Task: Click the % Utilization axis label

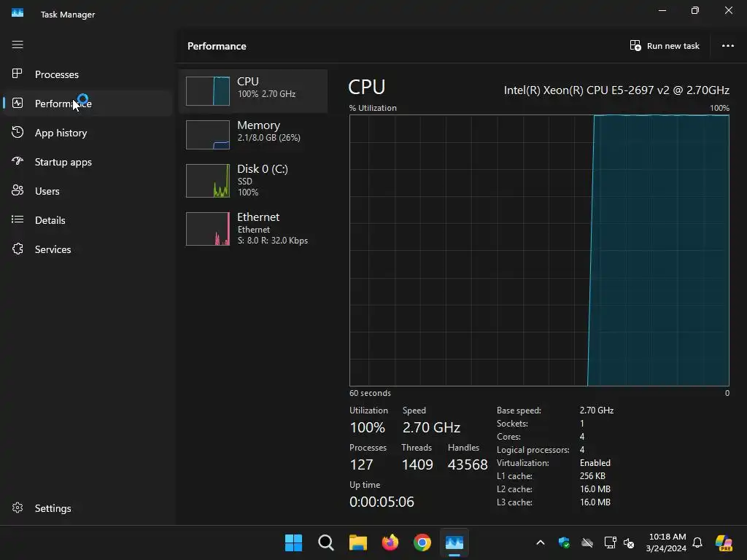Action: point(373,108)
